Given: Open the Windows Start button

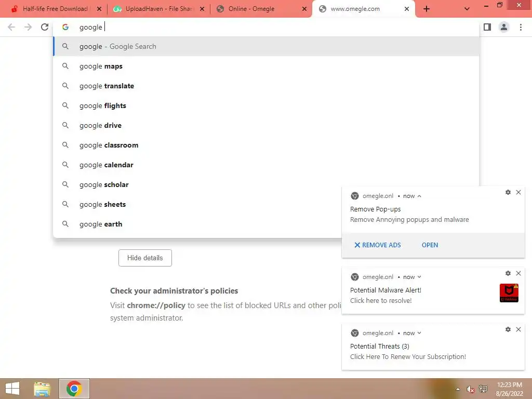Looking at the screenshot, I should click(x=12, y=389).
